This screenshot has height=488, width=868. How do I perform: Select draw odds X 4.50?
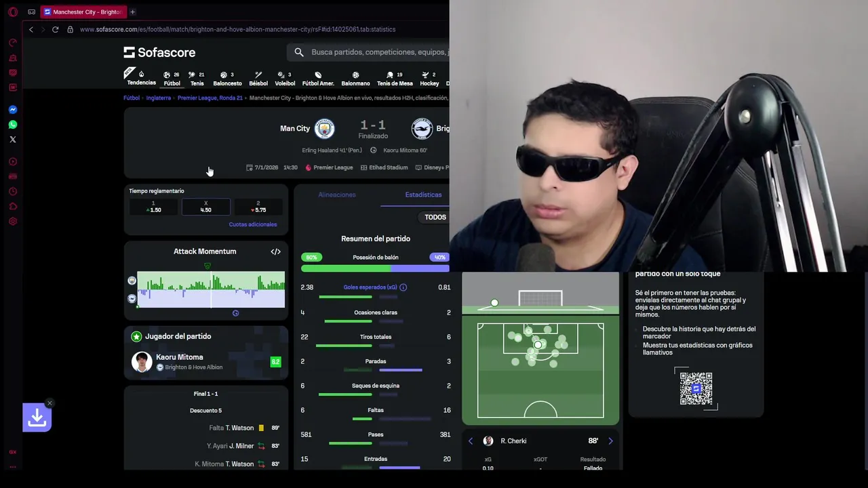point(205,207)
